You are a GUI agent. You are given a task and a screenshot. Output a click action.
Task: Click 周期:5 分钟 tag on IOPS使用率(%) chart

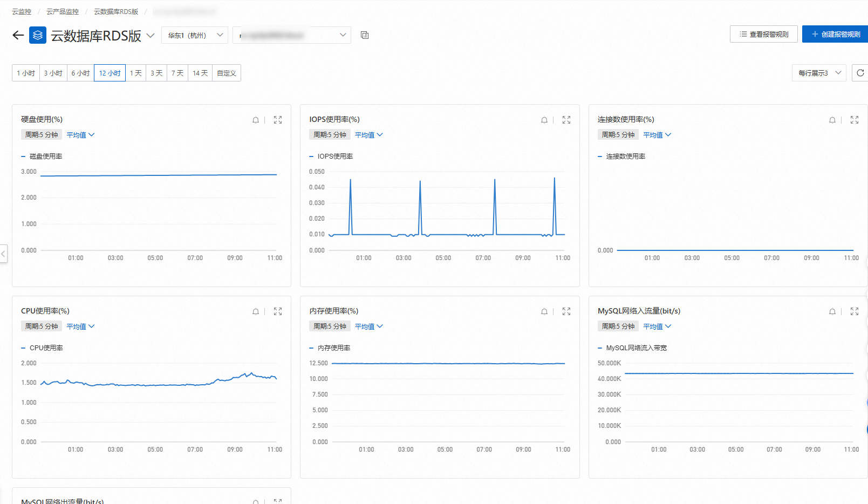330,135
